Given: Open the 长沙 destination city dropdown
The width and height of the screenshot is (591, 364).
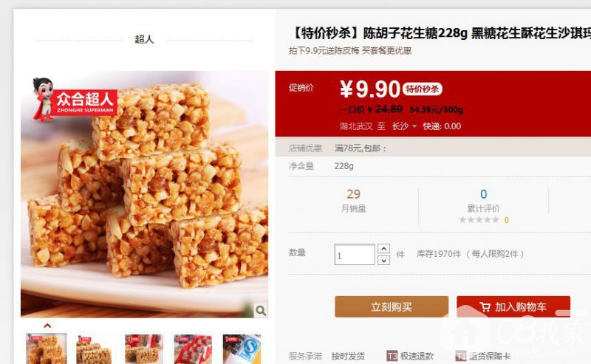Looking at the screenshot, I should [404, 126].
